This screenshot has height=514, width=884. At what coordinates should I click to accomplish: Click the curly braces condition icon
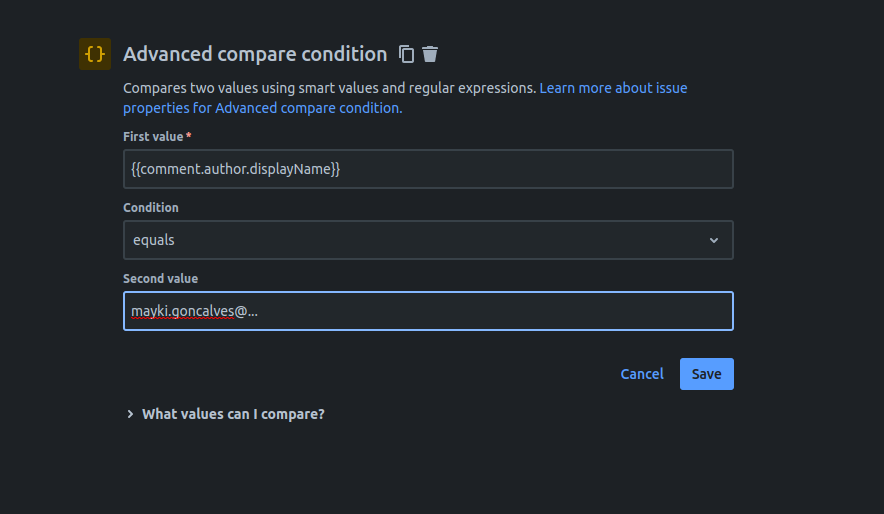coord(95,54)
